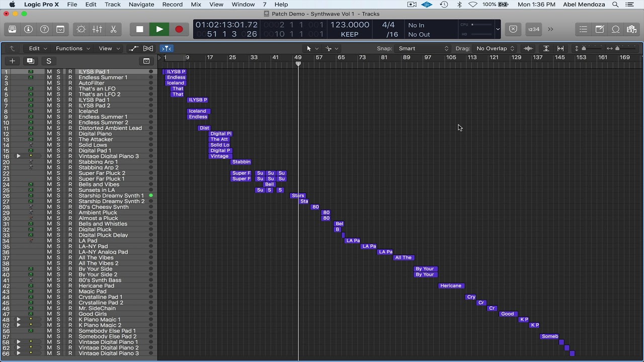Expand the Vintage Digital Piano 3 track 16 stack
644x362 pixels.
19,156
